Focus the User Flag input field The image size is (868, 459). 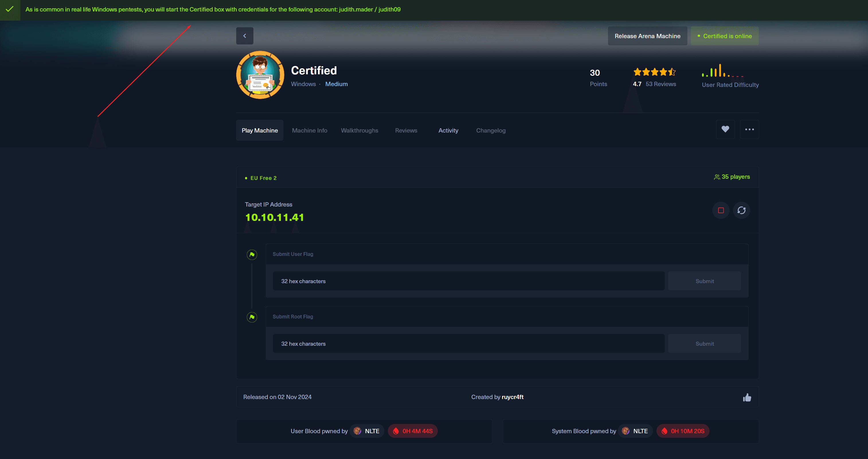coord(468,281)
